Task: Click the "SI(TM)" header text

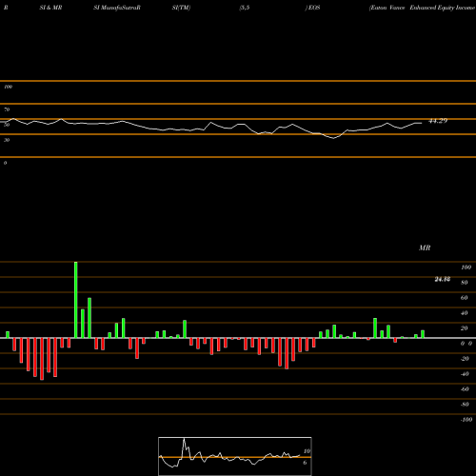Action: point(181,8)
